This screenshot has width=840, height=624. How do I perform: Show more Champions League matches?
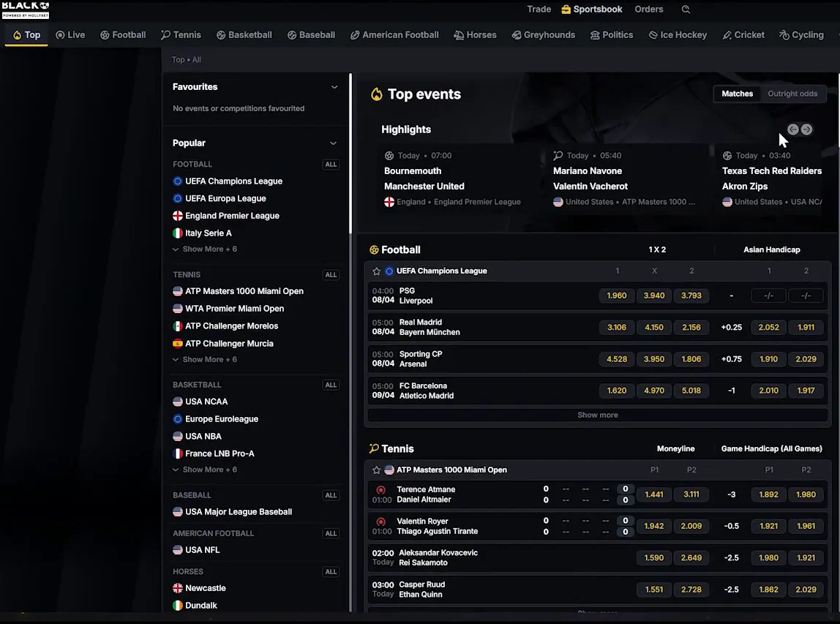[597, 415]
